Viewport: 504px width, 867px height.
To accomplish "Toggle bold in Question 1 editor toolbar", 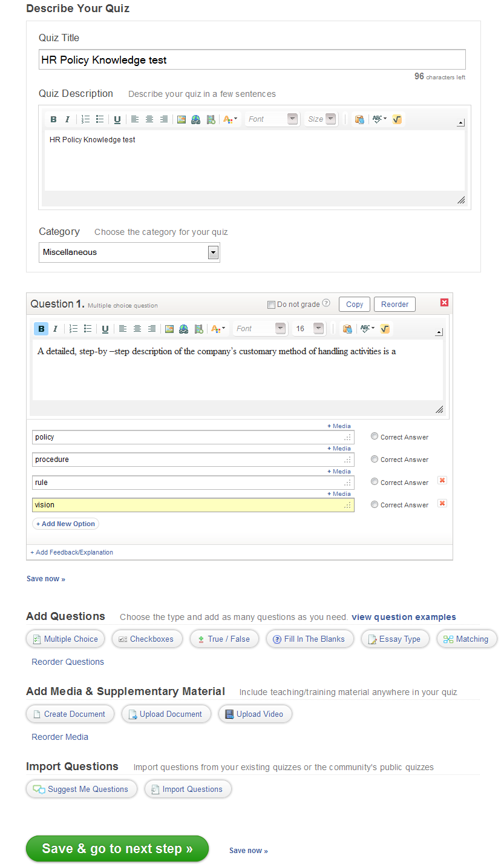I will coord(41,329).
